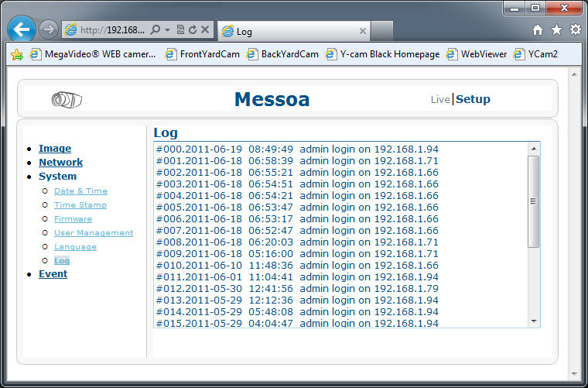Click the browser Forward arrow button
The image size is (588, 388).
point(49,29)
